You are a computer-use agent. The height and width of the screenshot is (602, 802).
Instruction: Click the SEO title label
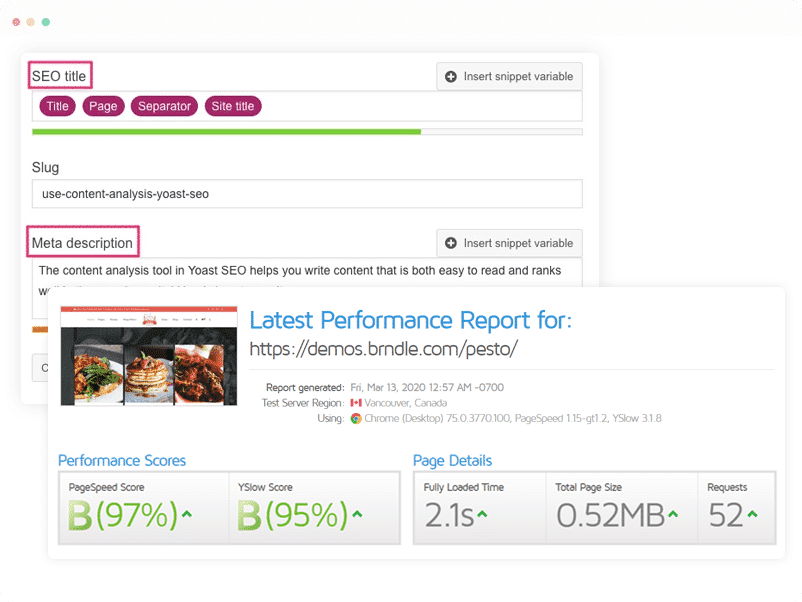[x=59, y=76]
